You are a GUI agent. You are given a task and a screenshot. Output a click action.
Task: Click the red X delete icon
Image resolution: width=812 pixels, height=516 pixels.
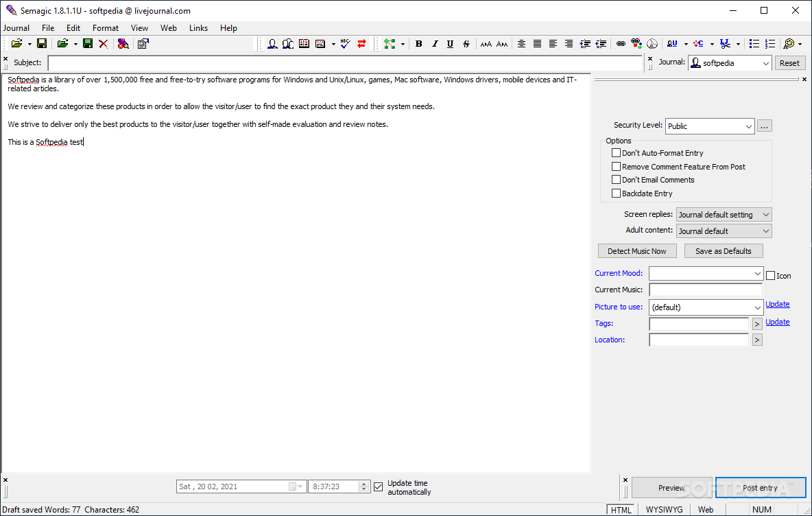coord(103,43)
